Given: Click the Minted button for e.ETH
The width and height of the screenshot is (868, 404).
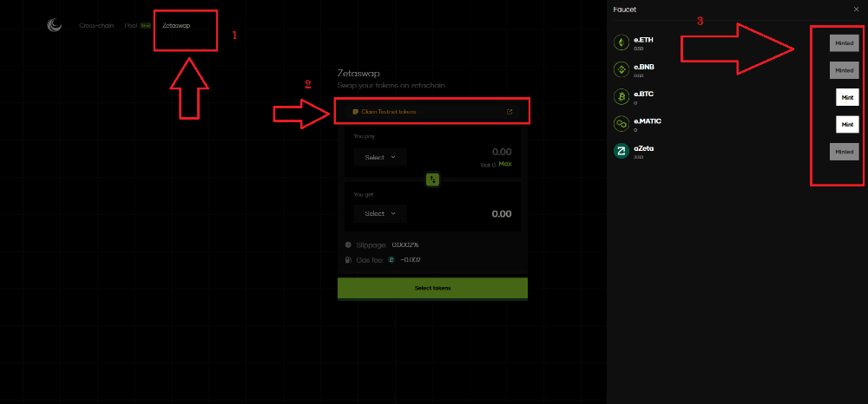Looking at the screenshot, I should (x=845, y=42).
